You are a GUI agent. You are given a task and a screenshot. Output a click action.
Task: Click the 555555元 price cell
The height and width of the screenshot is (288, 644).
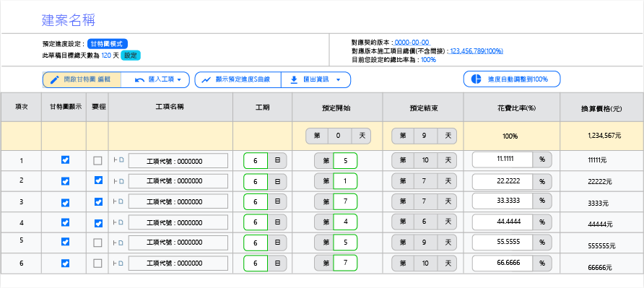601,245
